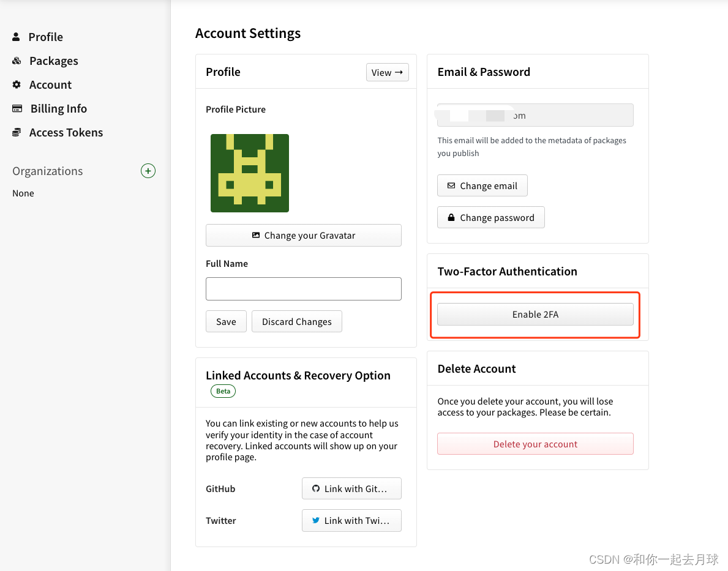Image resolution: width=728 pixels, height=571 pixels.
Task: Click Delete your account button
Action: (x=535, y=444)
